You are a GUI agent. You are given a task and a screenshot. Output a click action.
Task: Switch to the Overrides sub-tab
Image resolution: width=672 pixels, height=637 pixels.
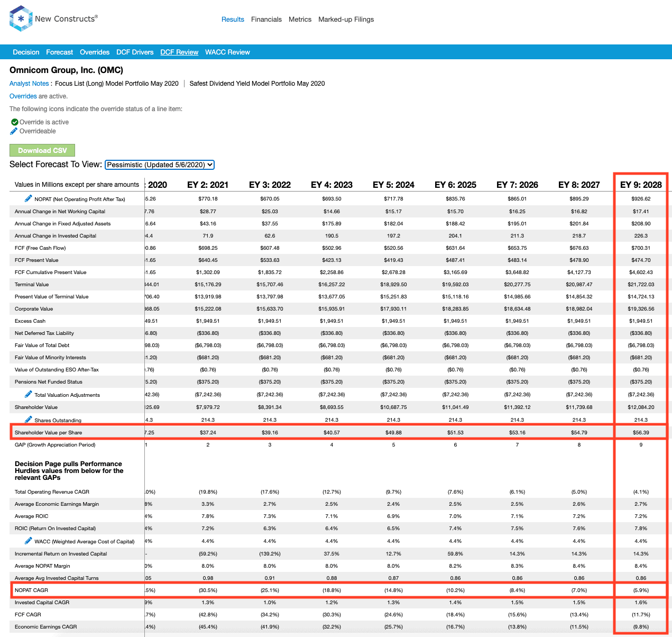(95, 52)
